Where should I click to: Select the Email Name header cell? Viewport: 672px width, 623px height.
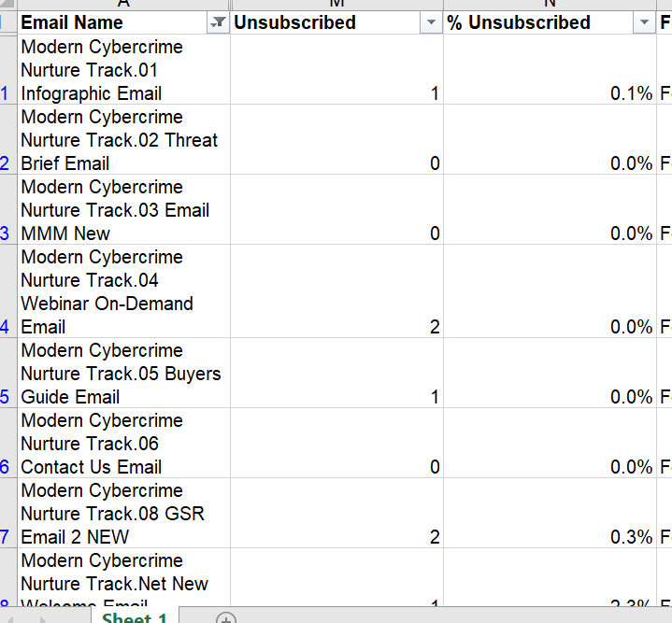point(123,22)
